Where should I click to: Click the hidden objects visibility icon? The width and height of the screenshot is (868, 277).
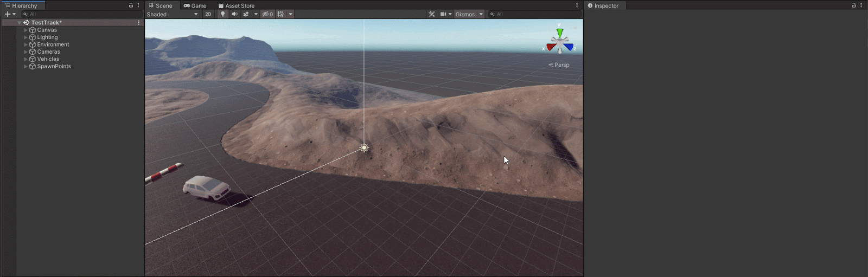(267, 14)
